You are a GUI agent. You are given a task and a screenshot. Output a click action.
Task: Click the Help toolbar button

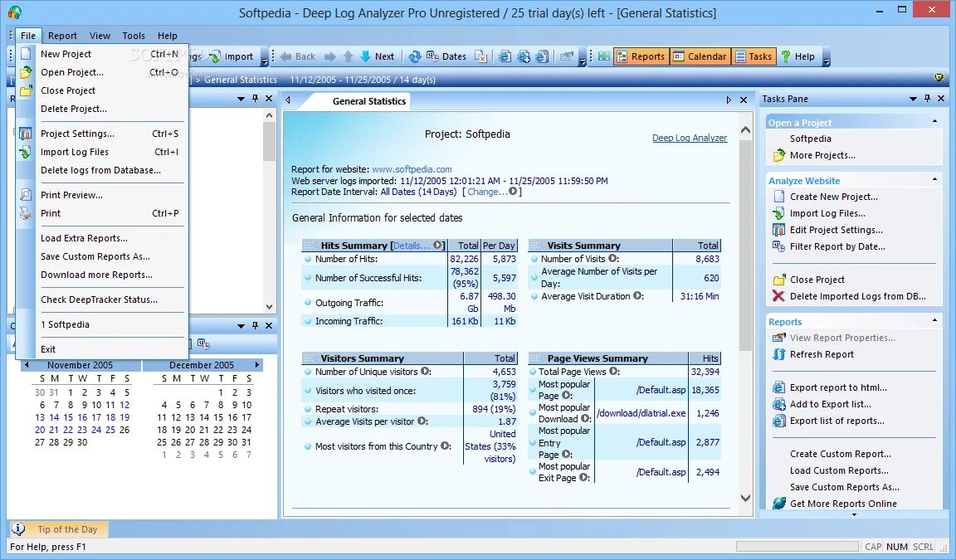tap(797, 56)
